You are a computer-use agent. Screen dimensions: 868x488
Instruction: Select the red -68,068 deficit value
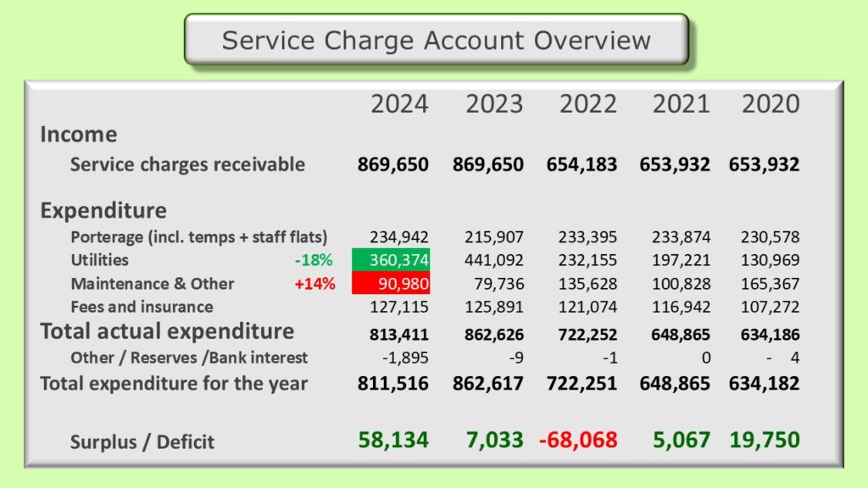578,441
